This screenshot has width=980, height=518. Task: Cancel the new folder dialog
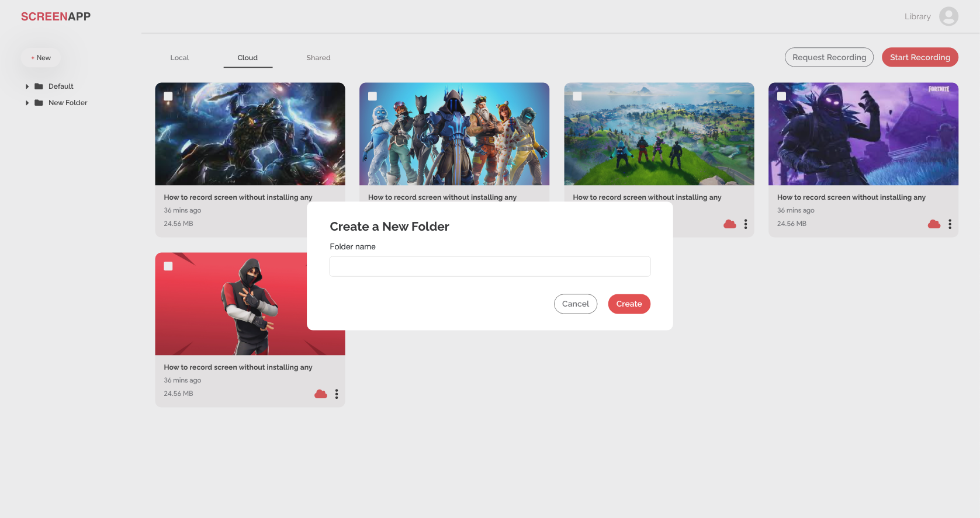(575, 304)
